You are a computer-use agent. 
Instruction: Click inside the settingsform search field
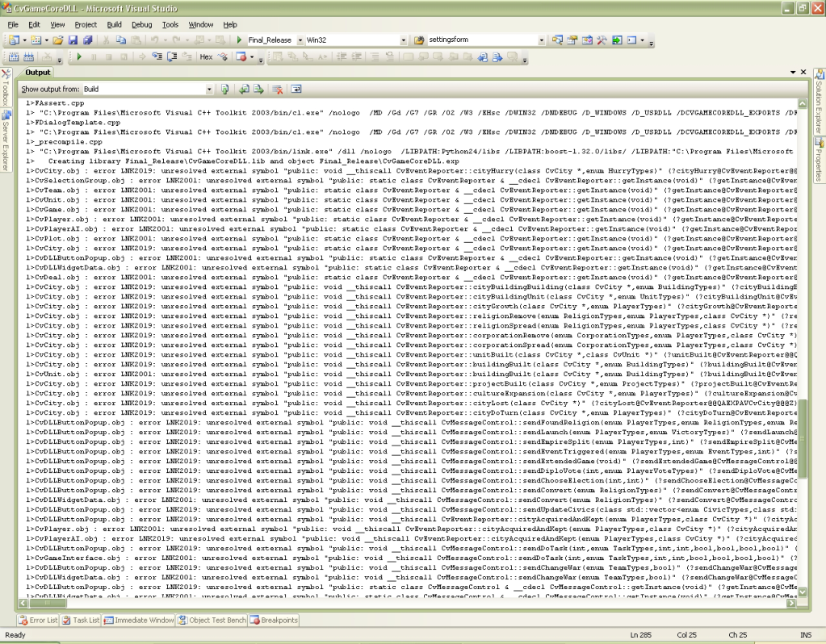tap(484, 39)
